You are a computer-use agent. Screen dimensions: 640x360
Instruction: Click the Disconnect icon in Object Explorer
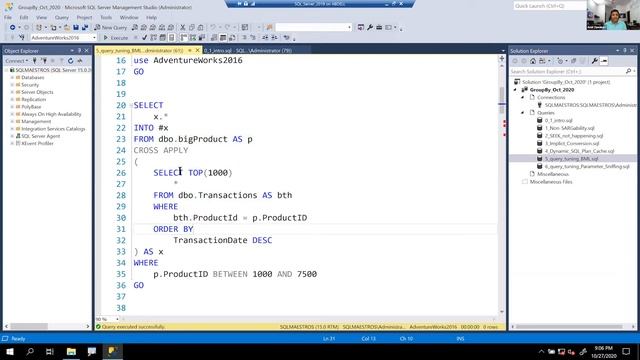44,61
